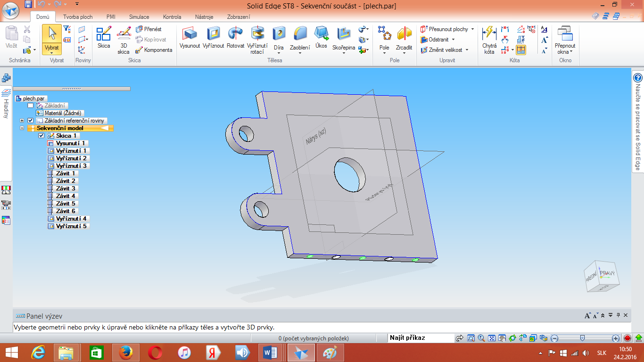
Task: Choose the Vyříznutí rotací tool
Action: point(257,40)
